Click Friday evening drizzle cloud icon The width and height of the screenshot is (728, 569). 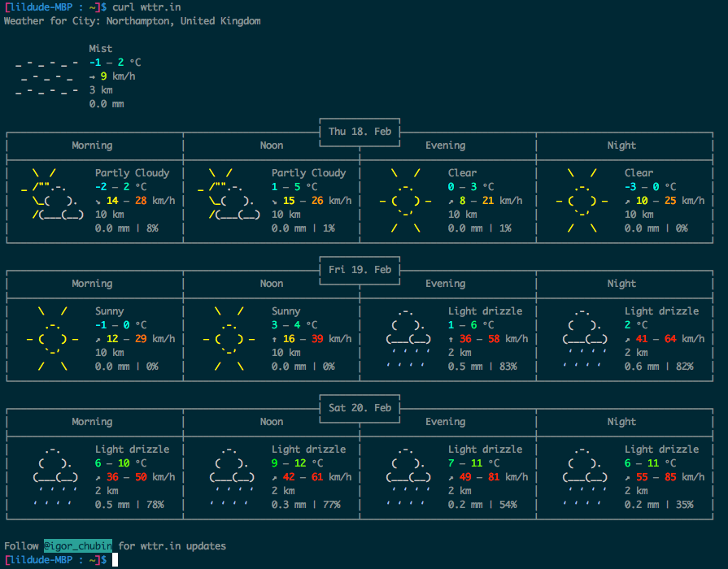point(408,338)
